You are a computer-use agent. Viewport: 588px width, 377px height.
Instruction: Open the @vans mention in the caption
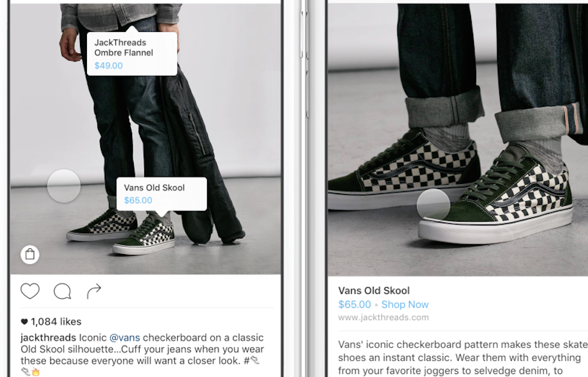pyautogui.click(x=125, y=338)
